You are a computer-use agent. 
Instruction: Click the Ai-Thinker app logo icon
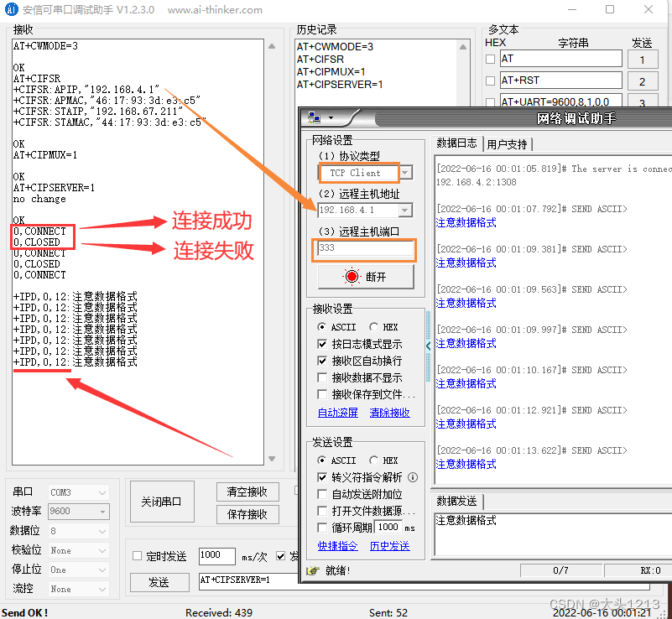click(11, 9)
